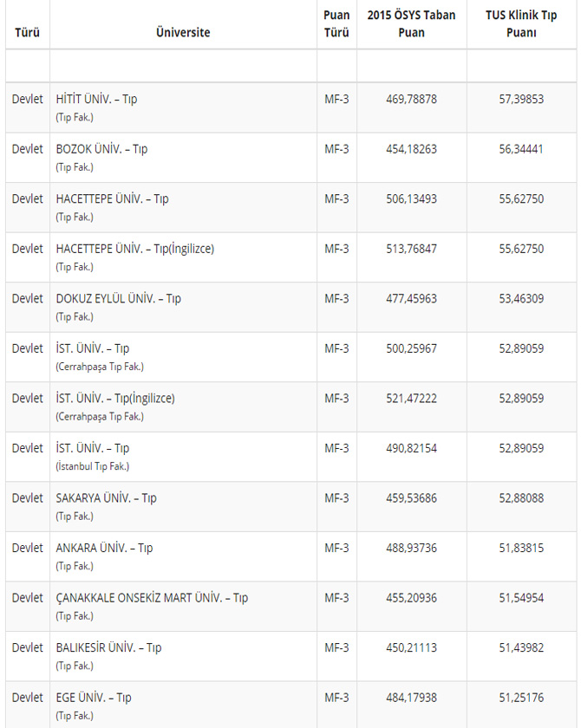Screen dimensions: 581x728
Task: Click the "(İstanbul Tıp Fak.)" faculty text
Action: point(93,466)
